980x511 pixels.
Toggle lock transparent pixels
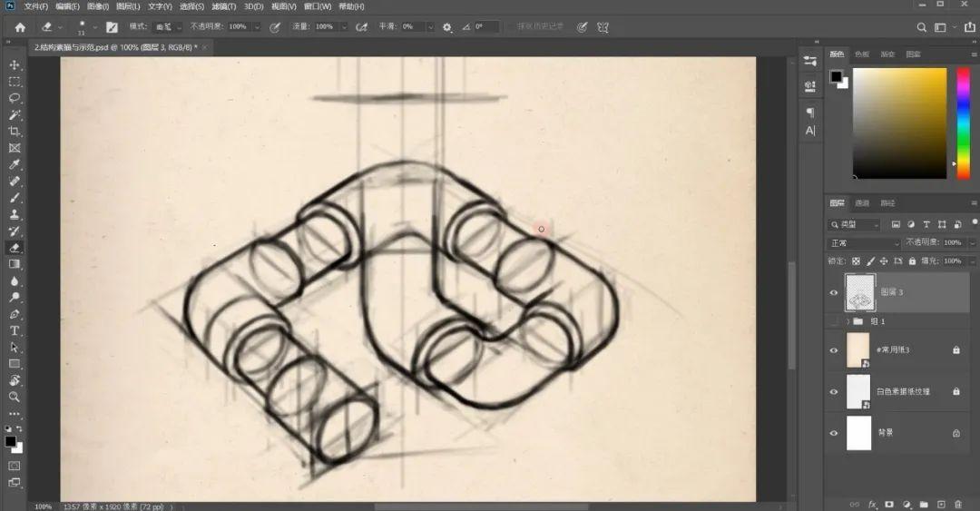[x=856, y=260]
